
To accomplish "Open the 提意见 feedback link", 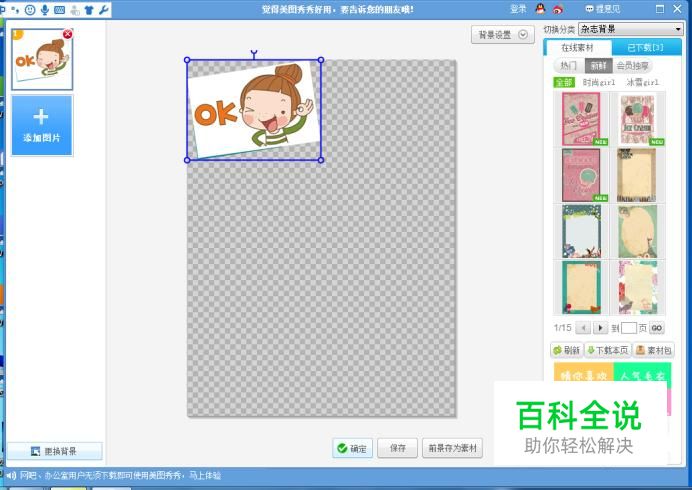I will coord(602,9).
